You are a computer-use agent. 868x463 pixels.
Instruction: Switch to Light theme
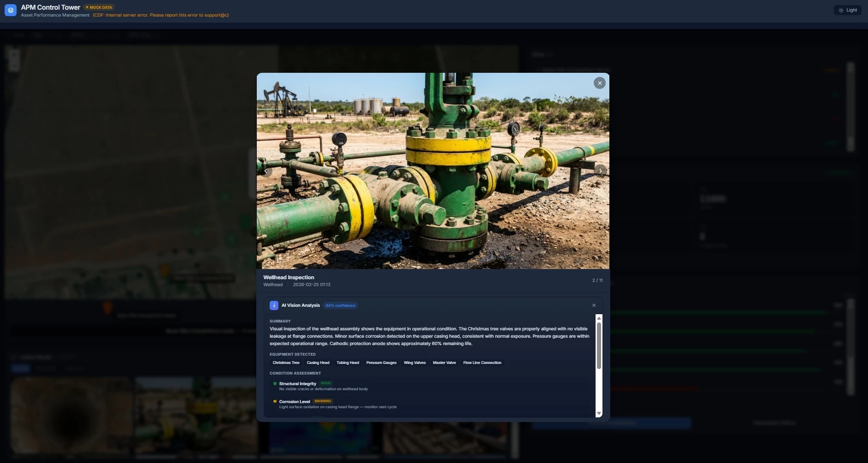coord(847,10)
